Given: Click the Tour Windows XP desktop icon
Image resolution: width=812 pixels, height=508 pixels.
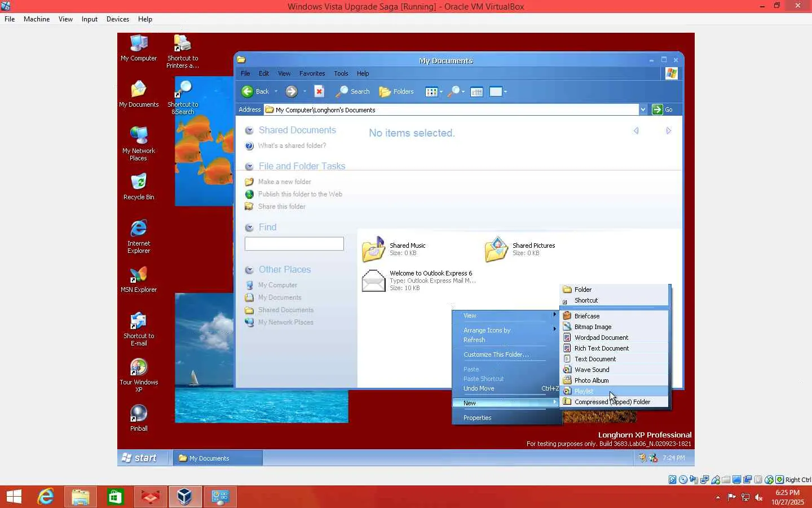Looking at the screenshot, I should click(139, 375).
